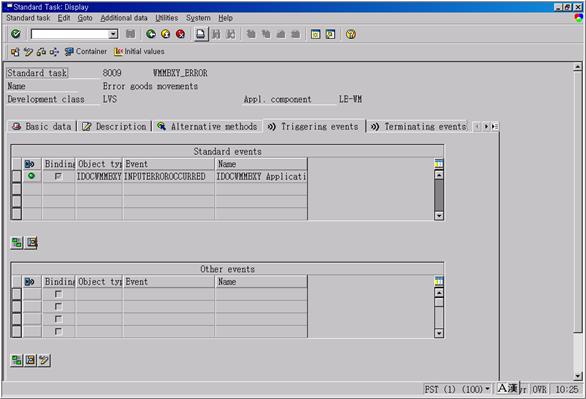The width and height of the screenshot is (586, 399).
Task: Click the Next Page icon
Action: pyautogui.click(x=281, y=34)
